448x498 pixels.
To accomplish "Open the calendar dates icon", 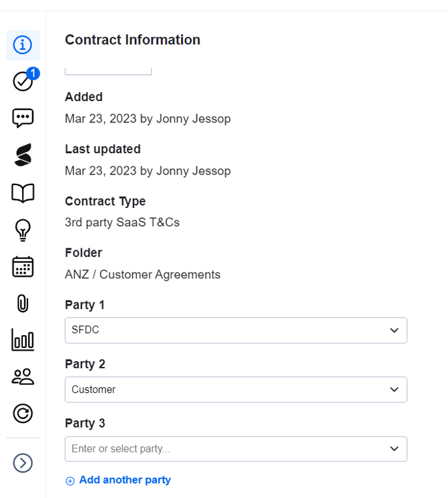I will tap(23, 266).
